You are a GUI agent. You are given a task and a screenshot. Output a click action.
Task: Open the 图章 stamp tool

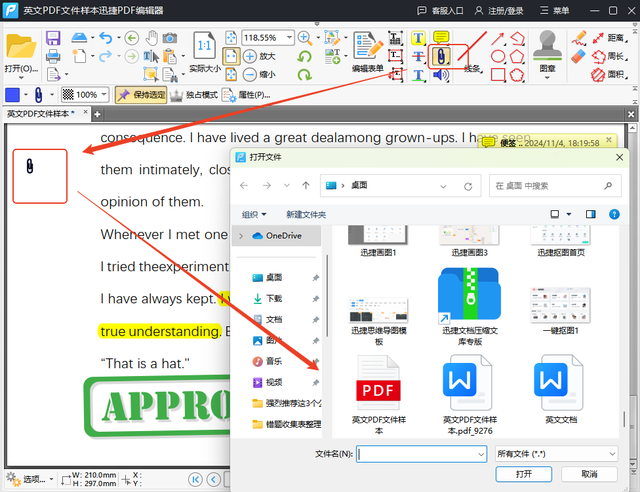click(x=547, y=53)
